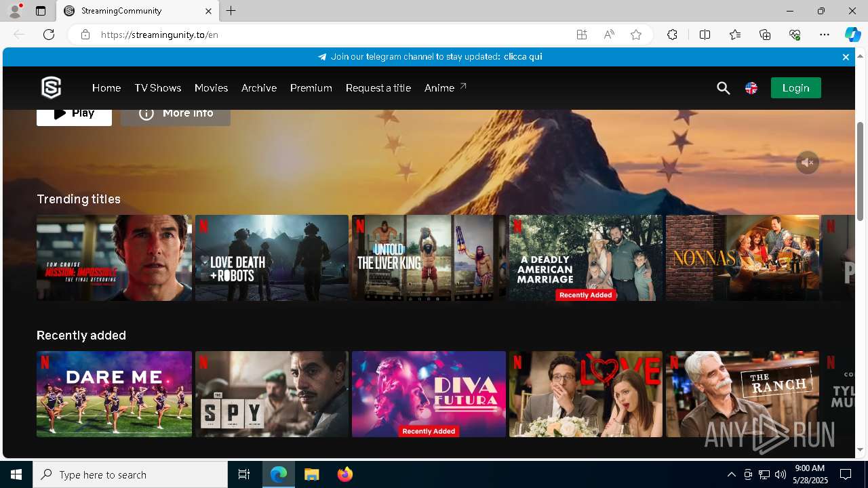Enable Read aloud in address bar
Screen dimensions: 868x488
(609, 35)
